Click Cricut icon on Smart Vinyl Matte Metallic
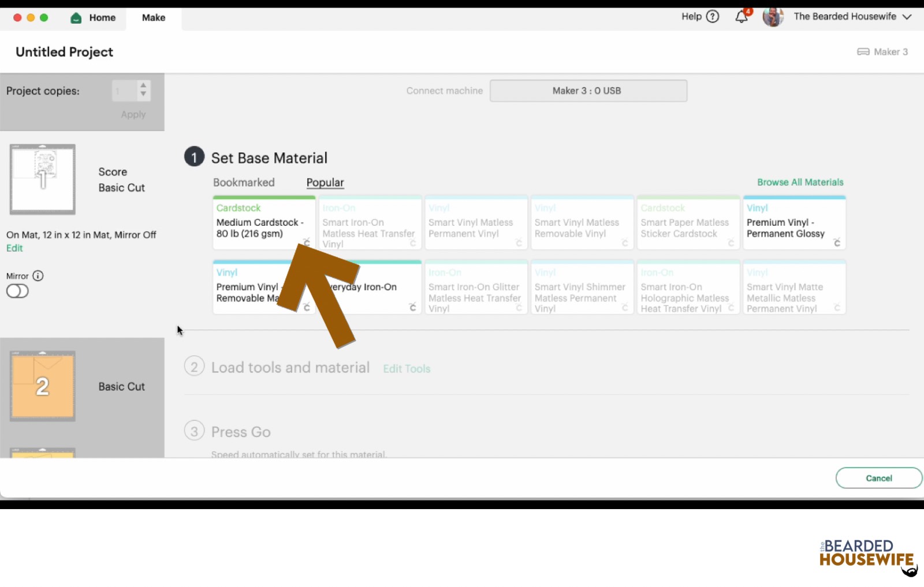The height and width of the screenshot is (587, 924). 837,307
